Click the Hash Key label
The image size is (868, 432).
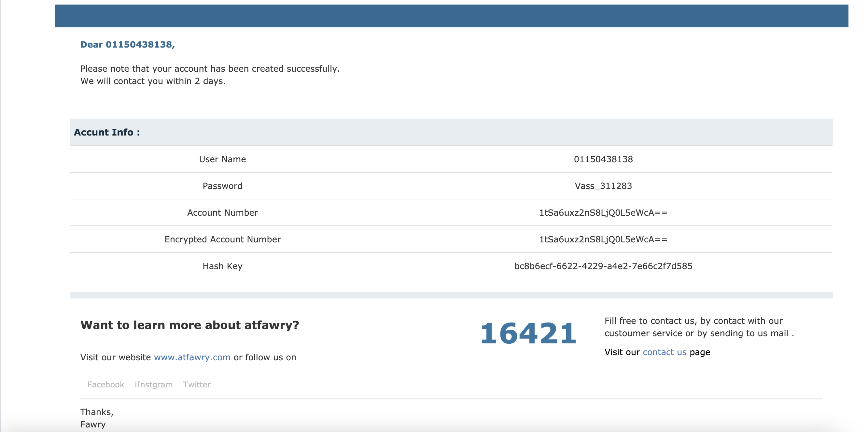point(222,266)
